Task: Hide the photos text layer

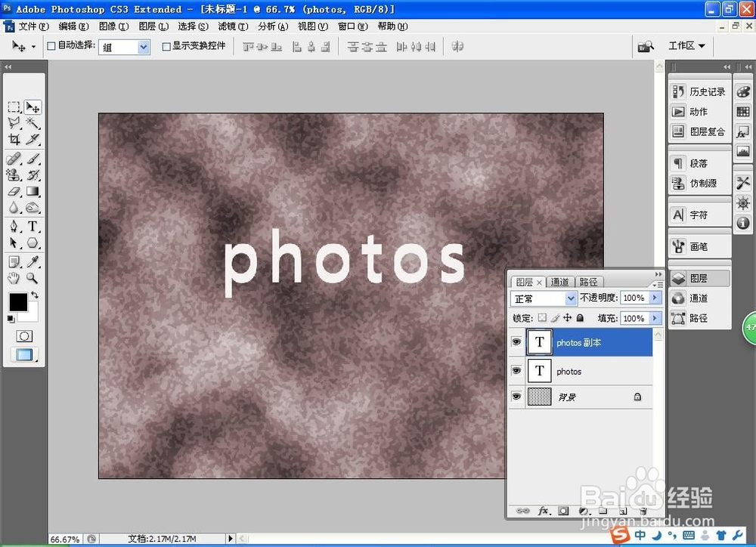Action: 516,370
